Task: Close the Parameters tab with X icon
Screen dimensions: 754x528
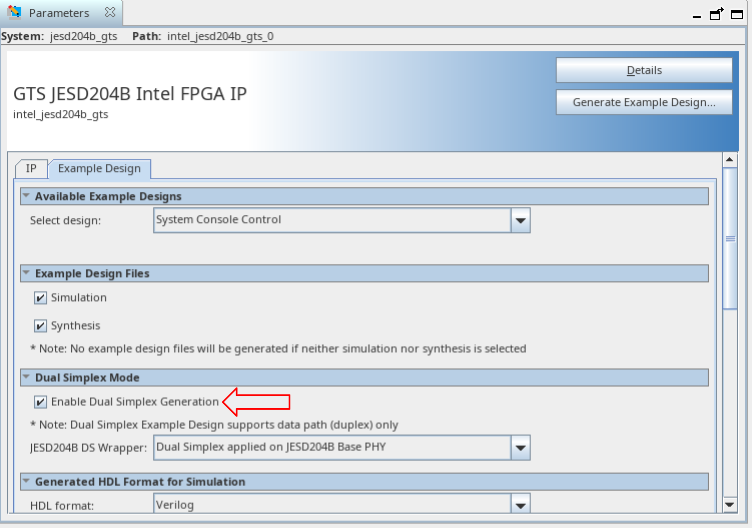Action: pyautogui.click(x=110, y=13)
